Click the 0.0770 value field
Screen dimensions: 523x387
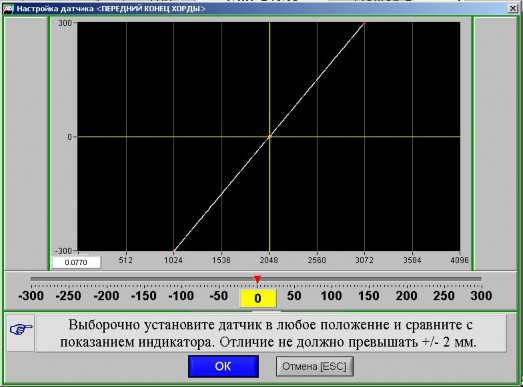[x=76, y=262]
